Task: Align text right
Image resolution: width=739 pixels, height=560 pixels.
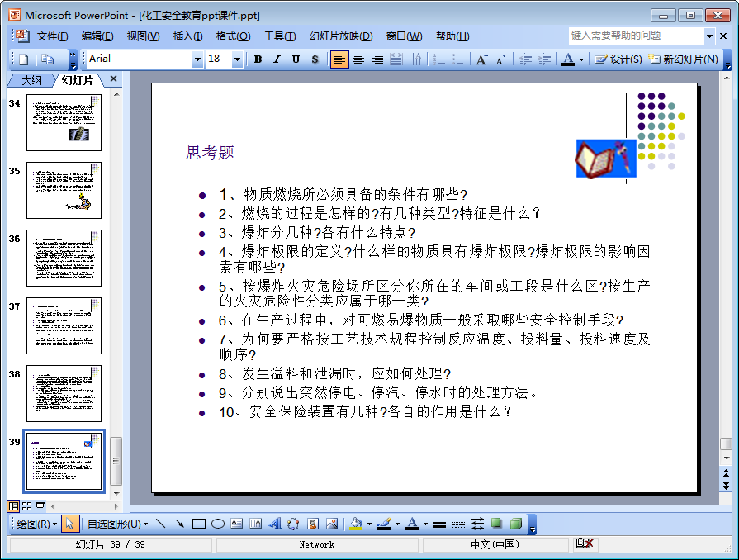Action: [377, 59]
